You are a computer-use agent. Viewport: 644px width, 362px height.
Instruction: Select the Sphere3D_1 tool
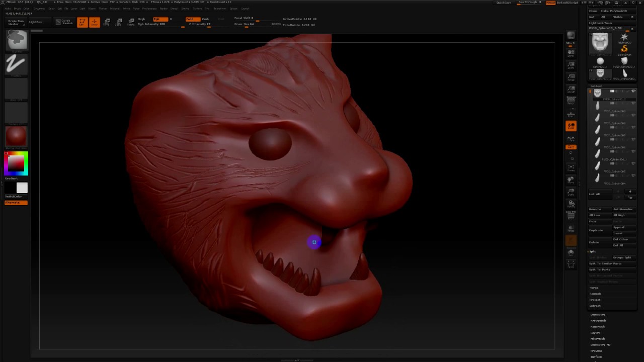600,62
